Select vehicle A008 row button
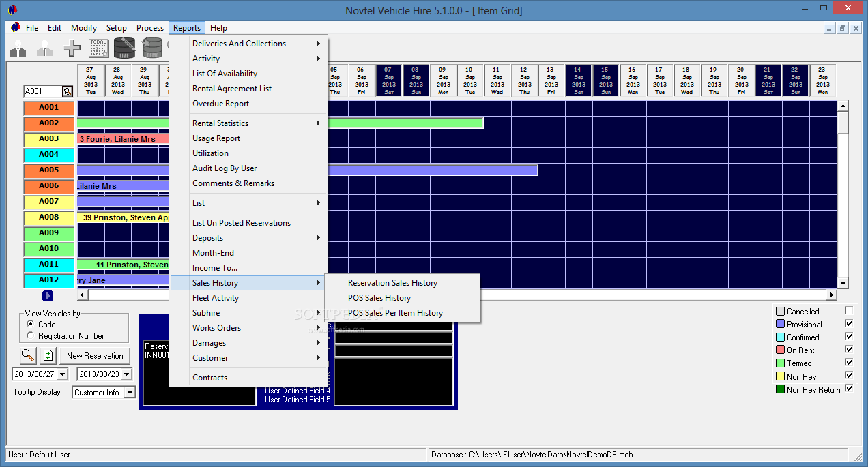This screenshot has height=467, width=868. pos(48,217)
